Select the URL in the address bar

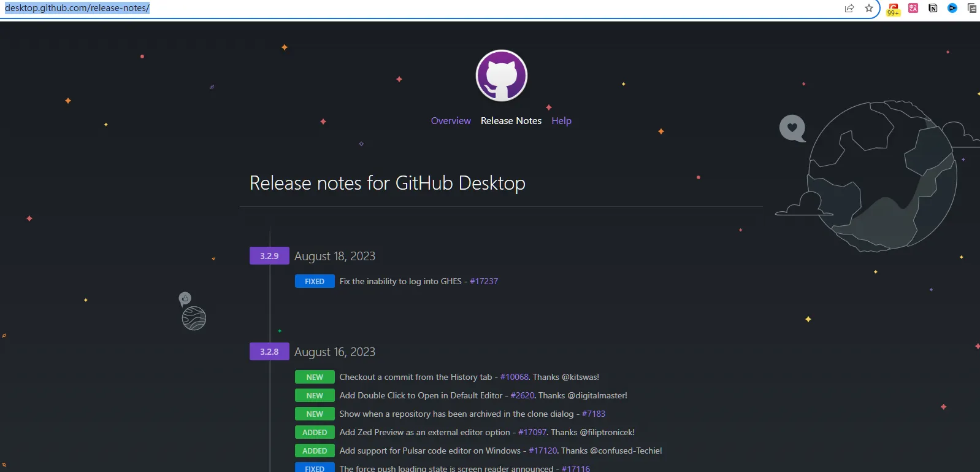[77, 8]
